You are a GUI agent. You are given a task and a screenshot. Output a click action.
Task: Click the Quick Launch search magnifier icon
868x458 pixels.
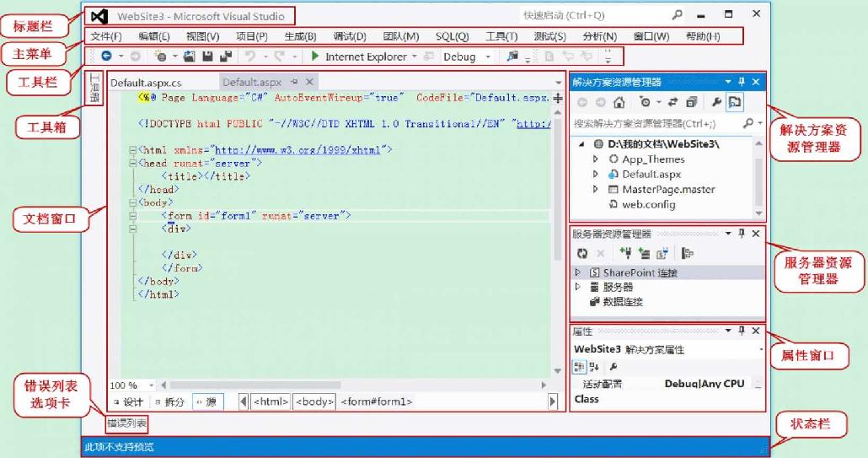(677, 15)
